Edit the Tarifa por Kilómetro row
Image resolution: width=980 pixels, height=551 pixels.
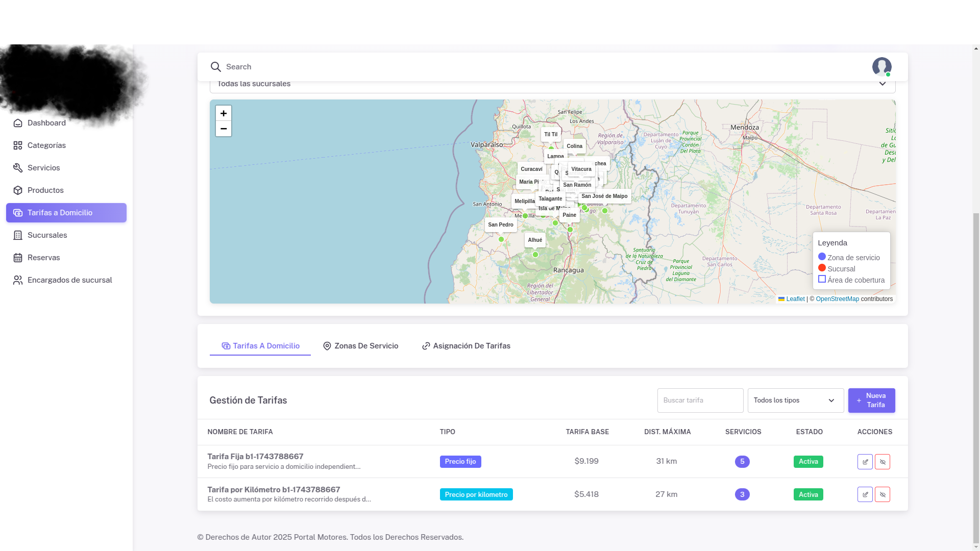(865, 494)
